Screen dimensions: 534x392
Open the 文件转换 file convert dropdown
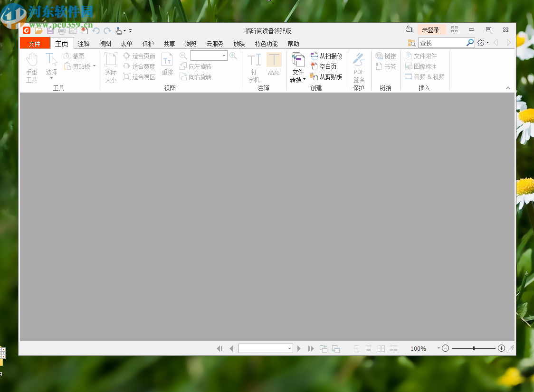coord(298,68)
